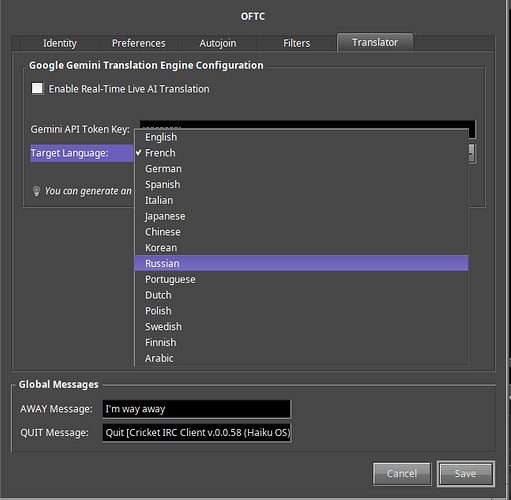The width and height of the screenshot is (511, 500).
Task: Pick Finnish as target language
Action: click(301, 342)
